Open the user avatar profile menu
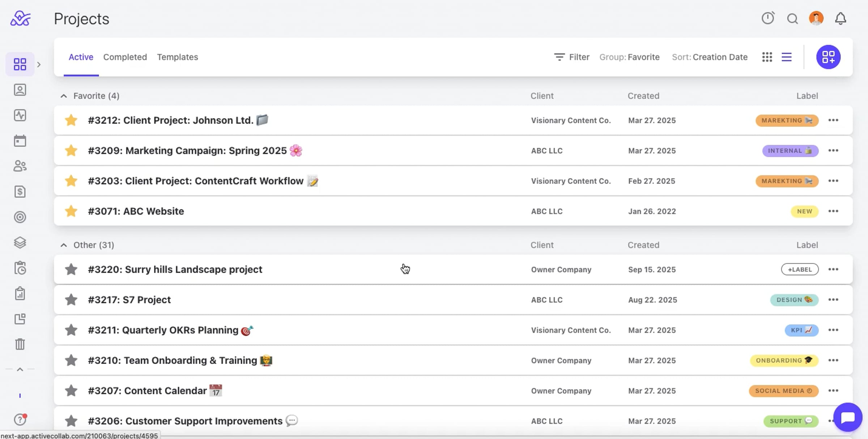 point(816,18)
